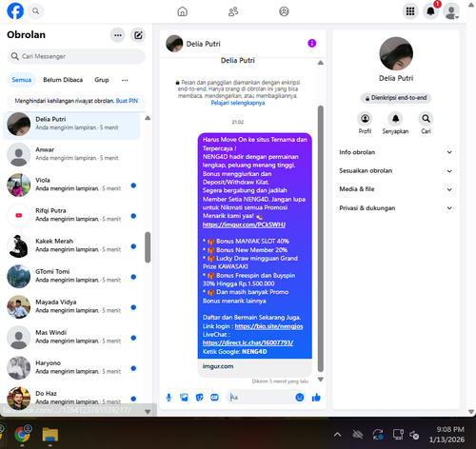
Task: Click the Dienkripsi end-to-end badge
Action: 396,98
